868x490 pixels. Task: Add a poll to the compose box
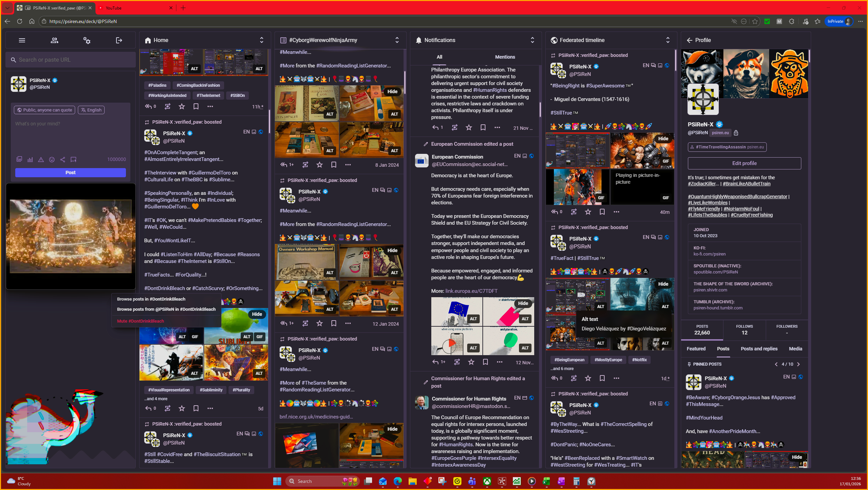point(30,159)
